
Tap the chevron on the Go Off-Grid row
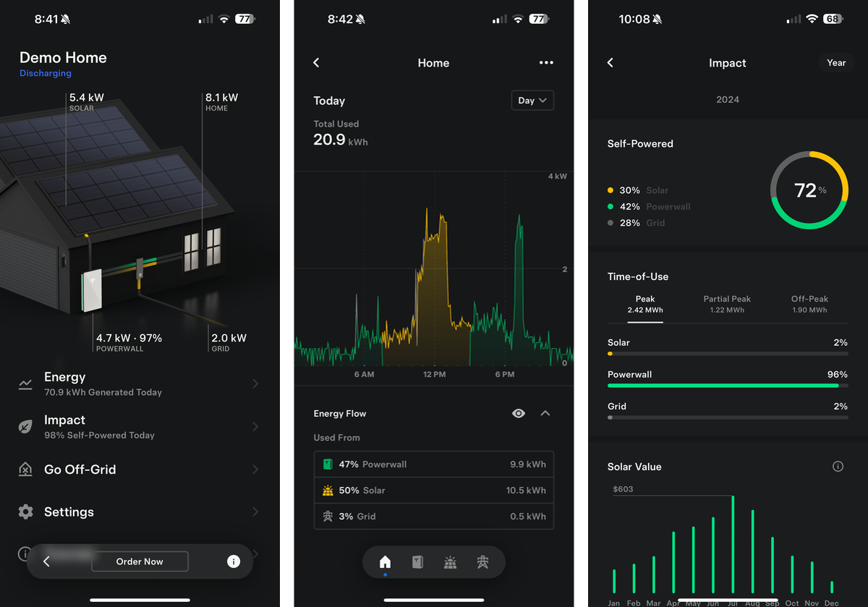[255, 470]
